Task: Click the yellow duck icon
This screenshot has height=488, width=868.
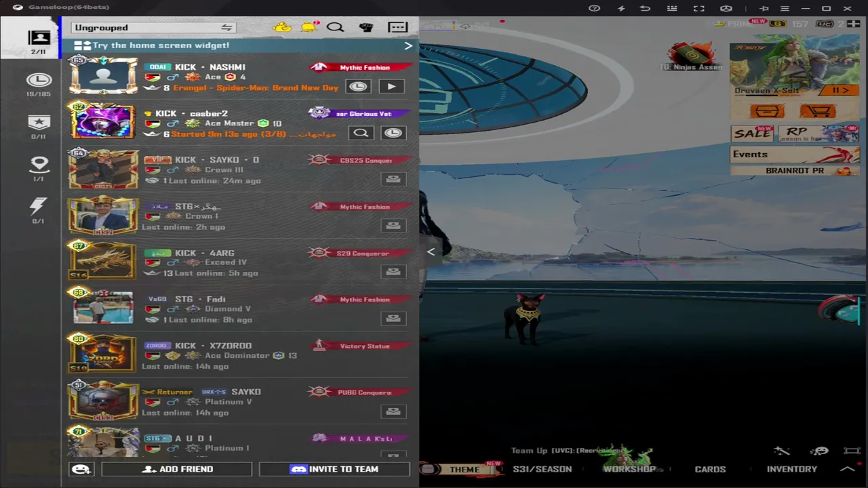Action: (x=282, y=27)
